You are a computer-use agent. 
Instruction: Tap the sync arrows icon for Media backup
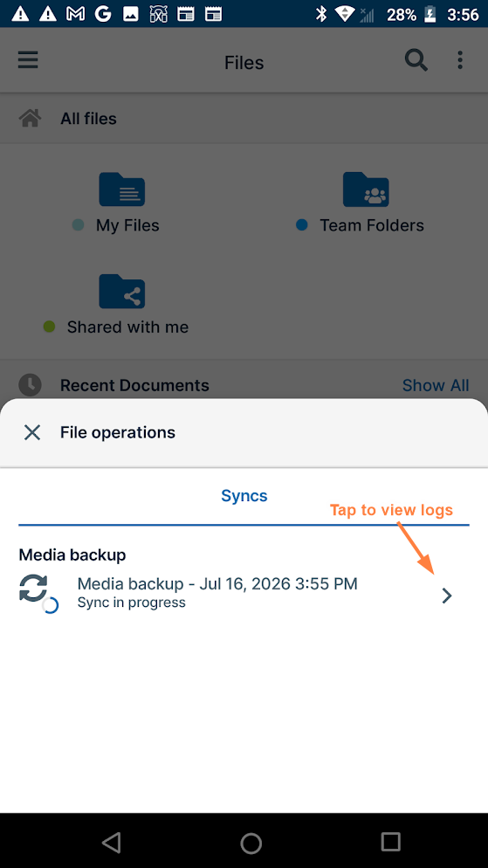[37, 592]
